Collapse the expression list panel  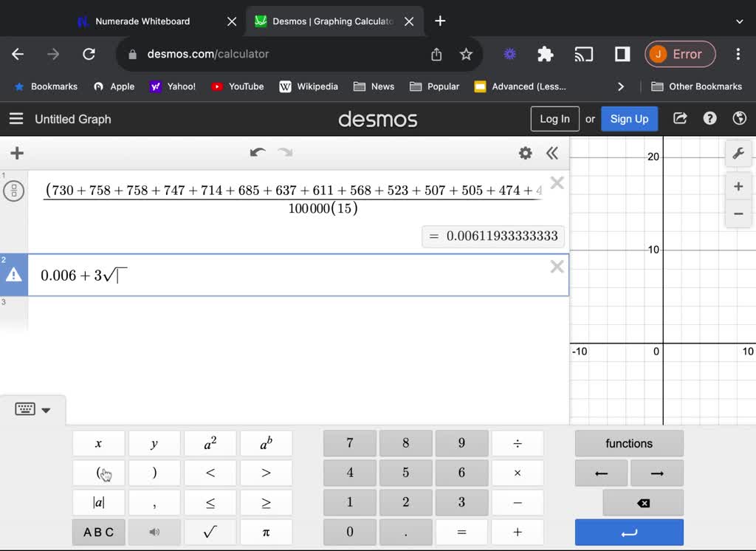[552, 154]
